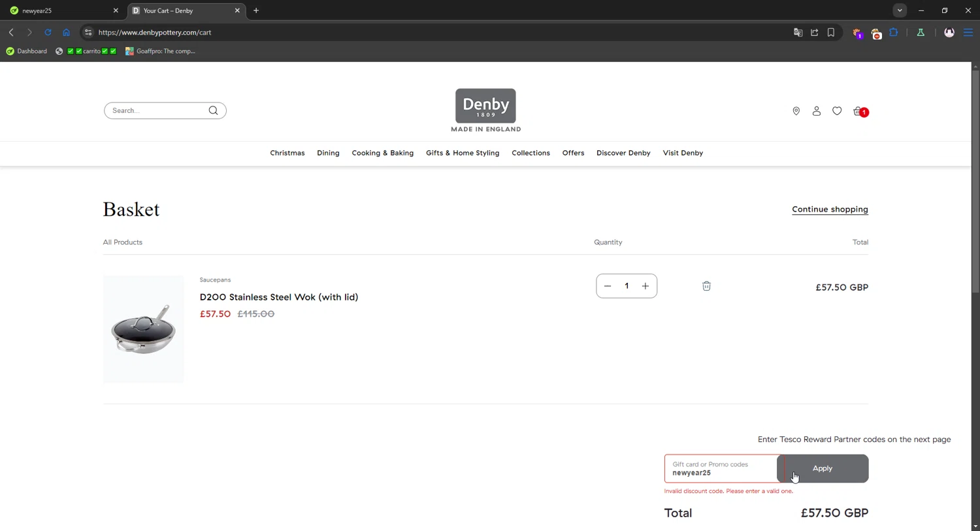This screenshot has width=980, height=531.
Task: Click the browser address bar URL
Action: [x=155, y=32]
